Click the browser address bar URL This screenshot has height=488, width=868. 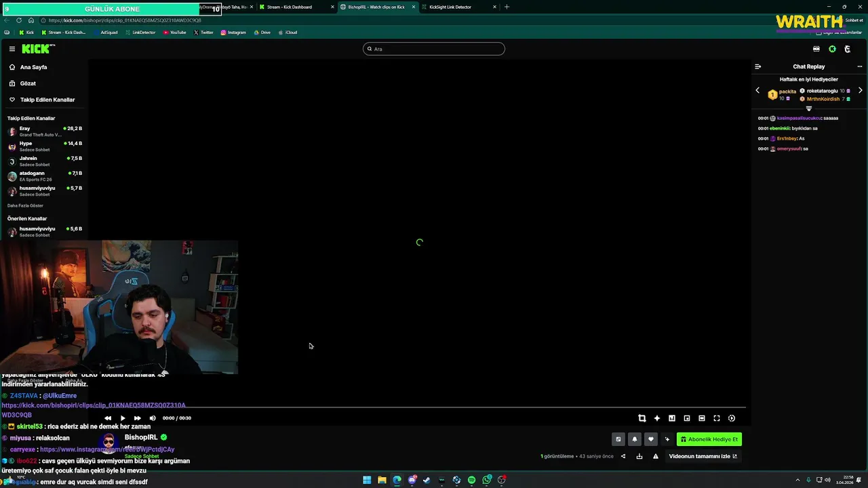(125, 20)
